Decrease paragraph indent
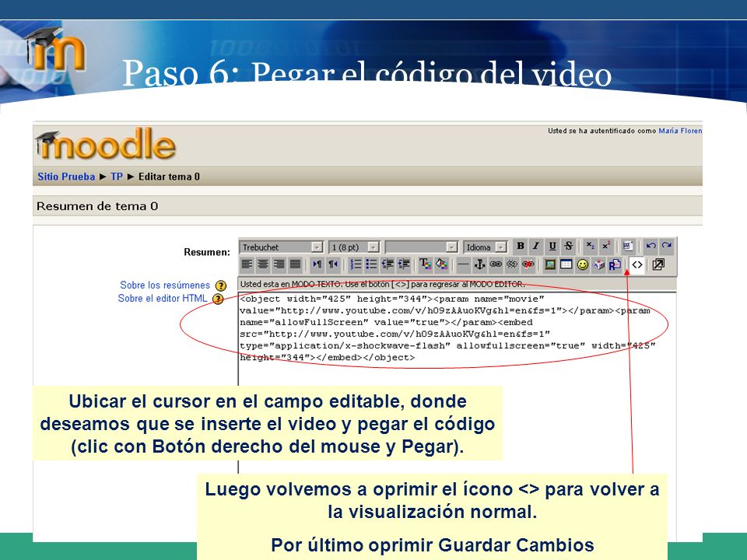 pos(388,264)
